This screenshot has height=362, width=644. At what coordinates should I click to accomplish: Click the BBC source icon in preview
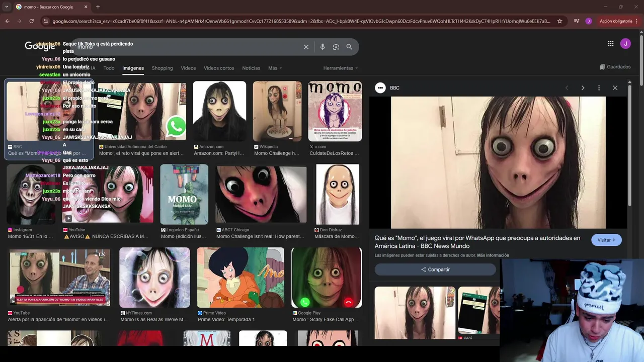[x=380, y=88]
